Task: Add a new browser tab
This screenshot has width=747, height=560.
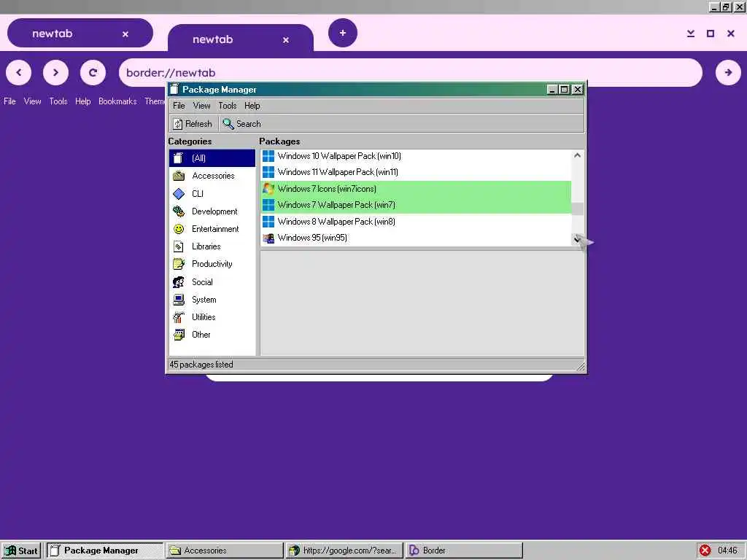Action: [x=343, y=33]
